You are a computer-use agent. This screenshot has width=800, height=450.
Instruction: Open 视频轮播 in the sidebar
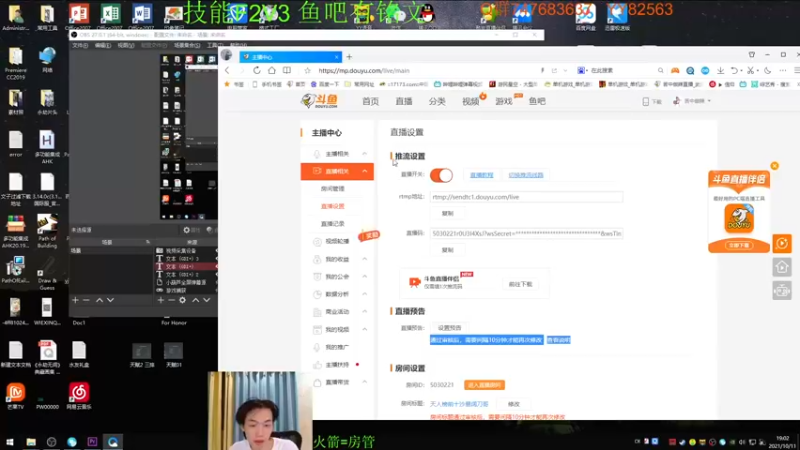337,241
